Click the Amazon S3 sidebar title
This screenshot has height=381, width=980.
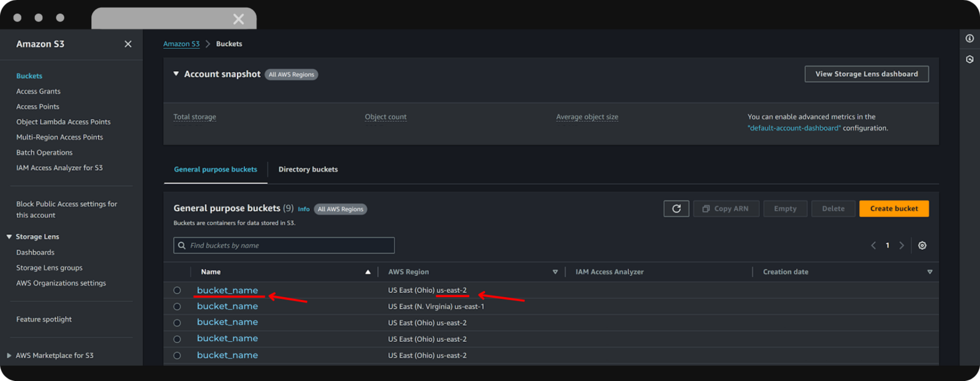pyautogui.click(x=40, y=44)
